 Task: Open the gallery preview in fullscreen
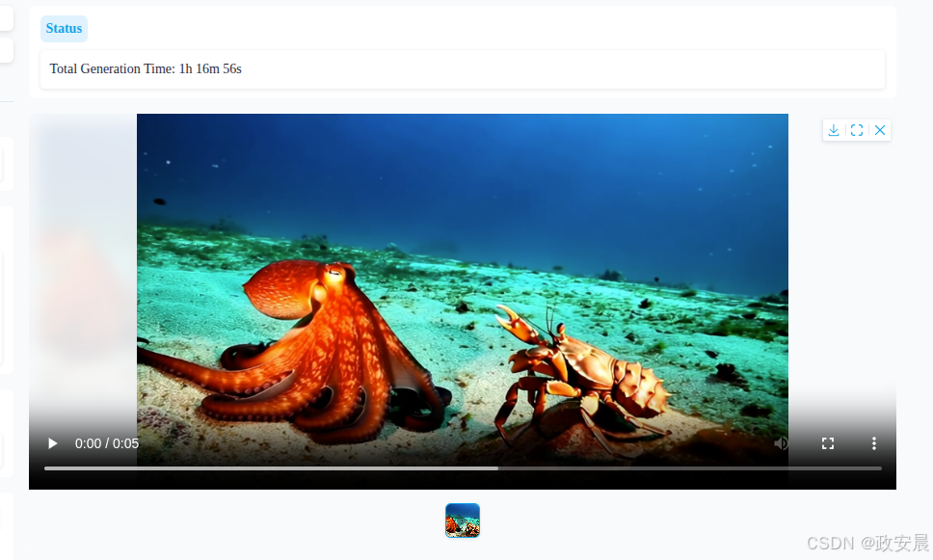[857, 130]
